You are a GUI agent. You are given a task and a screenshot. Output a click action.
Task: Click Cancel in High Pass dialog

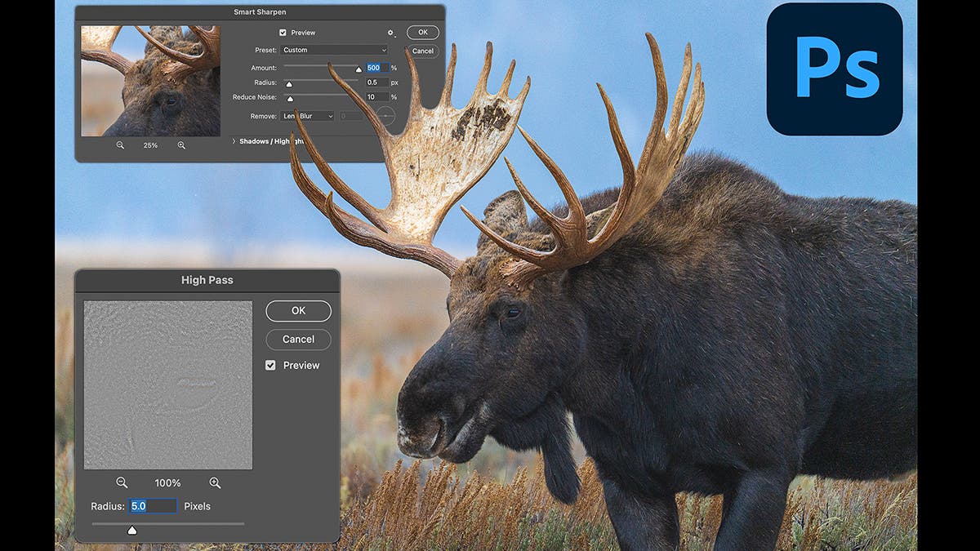[298, 340]
